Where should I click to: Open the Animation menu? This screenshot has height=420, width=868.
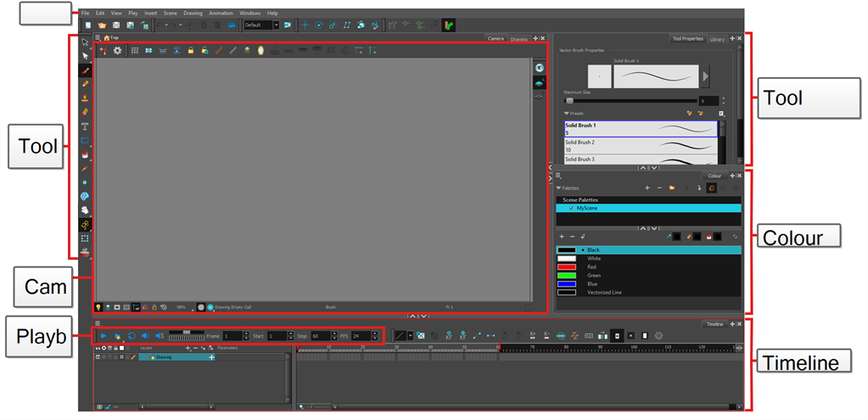(x=221, y=14)
